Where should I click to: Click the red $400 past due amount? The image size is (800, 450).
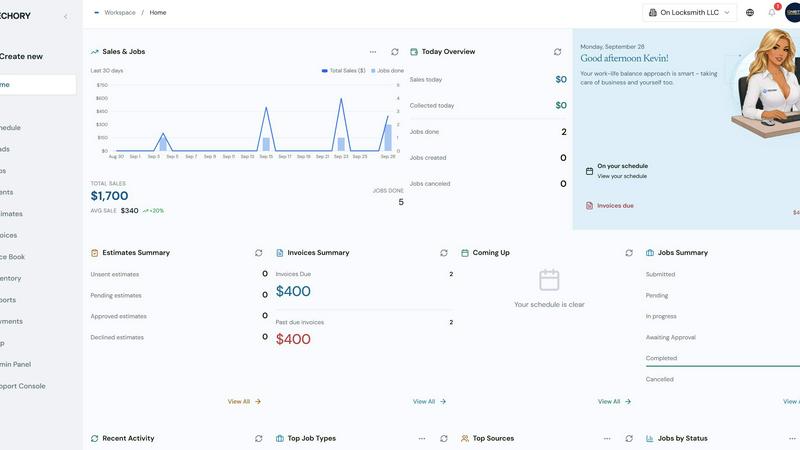pyautogui.click(x=293, y=340)
